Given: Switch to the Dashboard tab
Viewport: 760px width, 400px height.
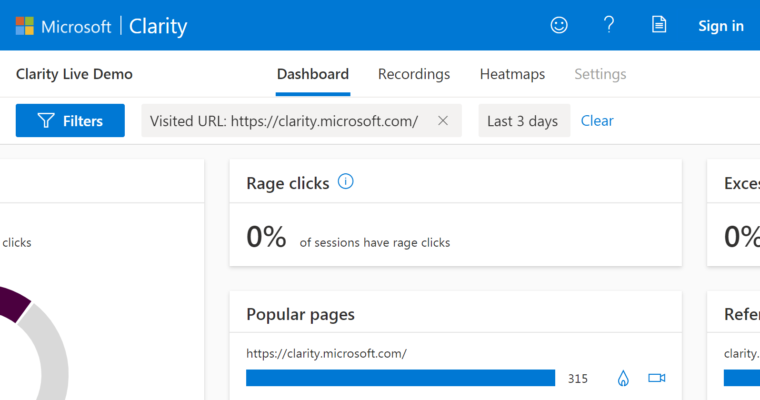Looking at the screenshot, I should point(312,74).
